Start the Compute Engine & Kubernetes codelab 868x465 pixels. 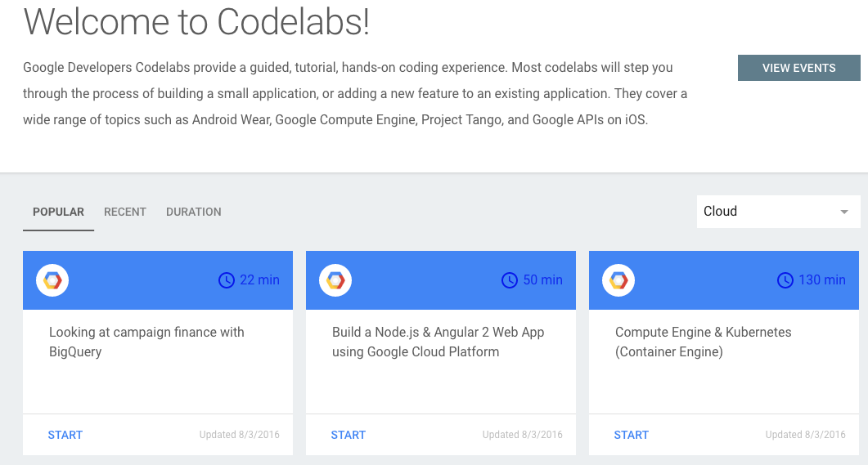(x=631, y=435)
